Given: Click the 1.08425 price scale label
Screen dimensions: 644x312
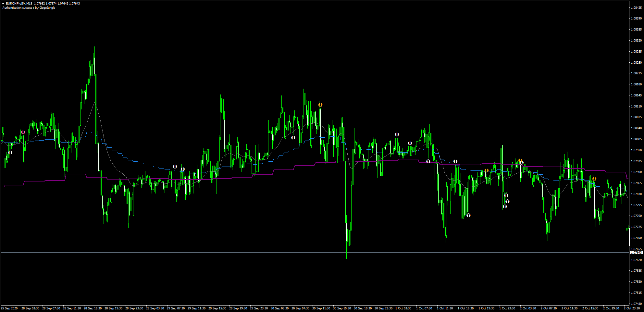Looking at the screenshot, I should (x=636, y=7).
